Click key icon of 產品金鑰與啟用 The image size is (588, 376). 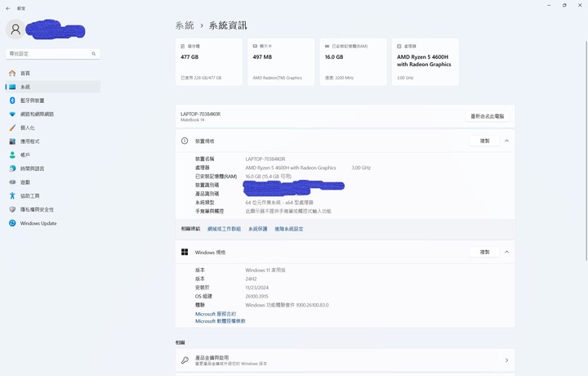pos(185,360)
